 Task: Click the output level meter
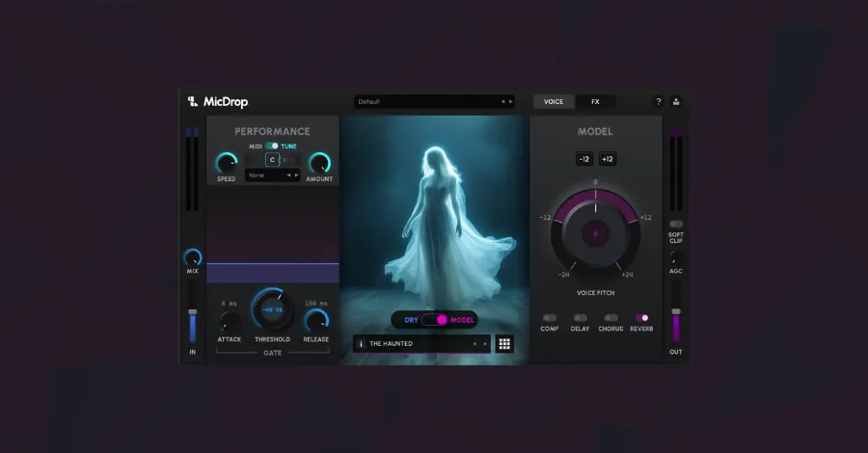click(676, 169)
